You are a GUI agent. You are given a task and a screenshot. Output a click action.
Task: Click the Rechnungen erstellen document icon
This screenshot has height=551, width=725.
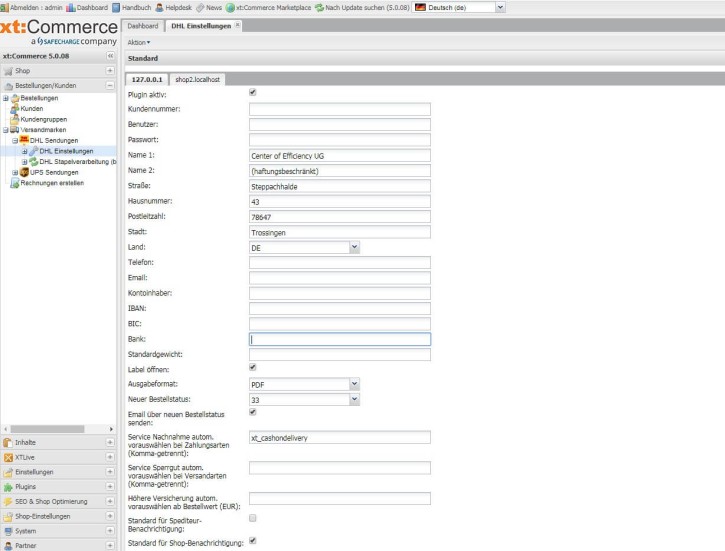tap(15, 183)
